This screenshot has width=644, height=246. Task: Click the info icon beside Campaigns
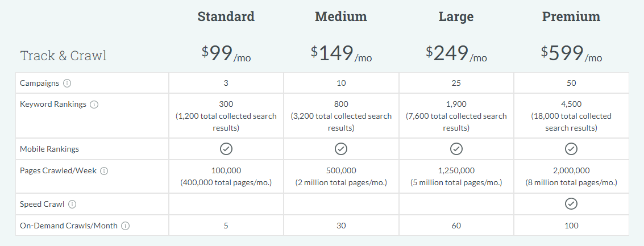[x=67, y=84]
